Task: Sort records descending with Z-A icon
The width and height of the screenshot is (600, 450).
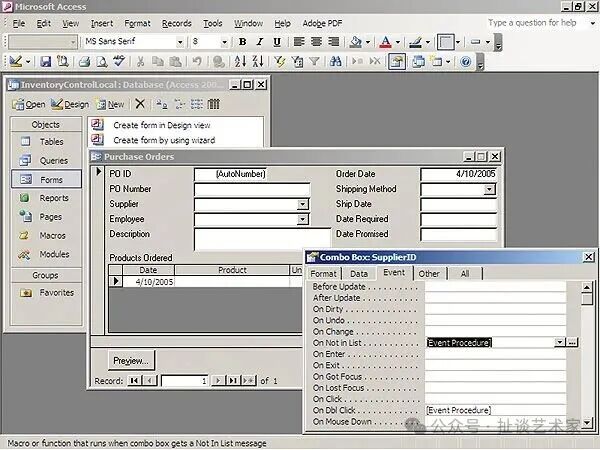Action: point(258,62)
